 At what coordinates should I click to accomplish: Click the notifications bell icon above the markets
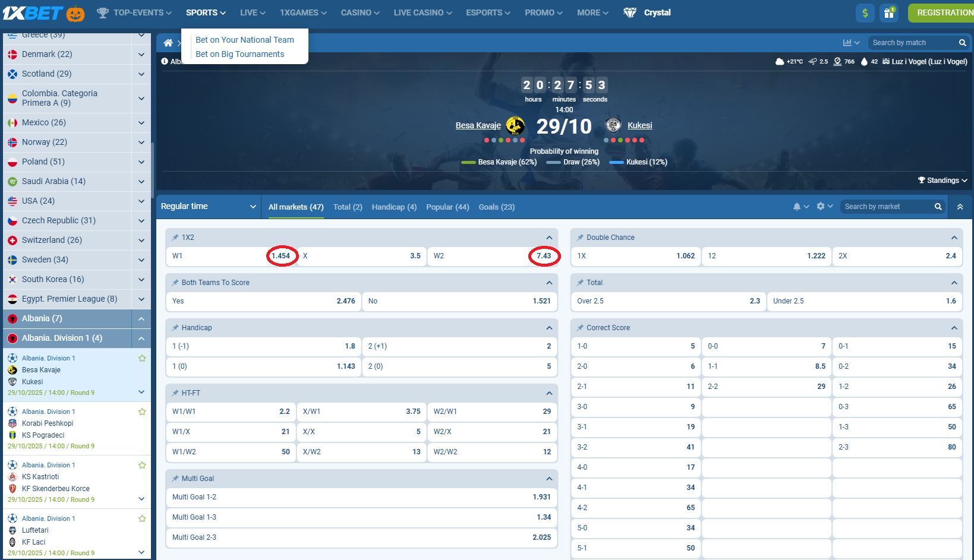pos(798,206)
